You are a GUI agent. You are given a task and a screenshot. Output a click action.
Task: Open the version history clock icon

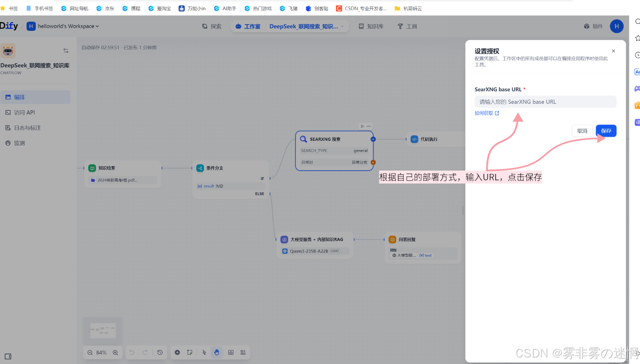tap(160, 352)
